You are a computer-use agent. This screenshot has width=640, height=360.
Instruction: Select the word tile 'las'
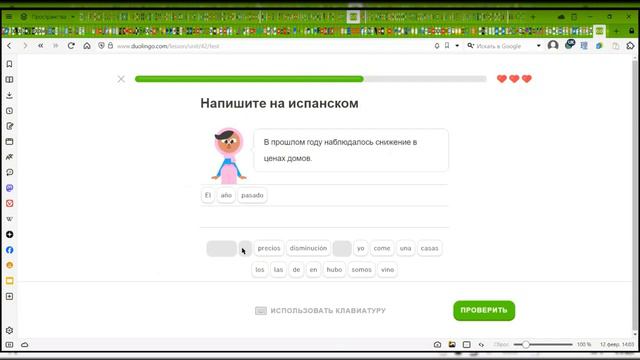click(278, 269)
